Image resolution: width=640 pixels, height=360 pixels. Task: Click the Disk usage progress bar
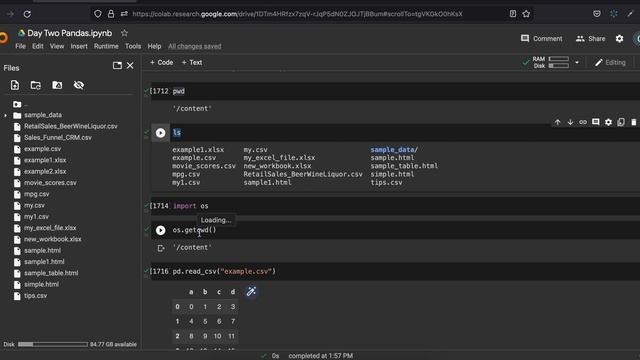pos(53,344)
